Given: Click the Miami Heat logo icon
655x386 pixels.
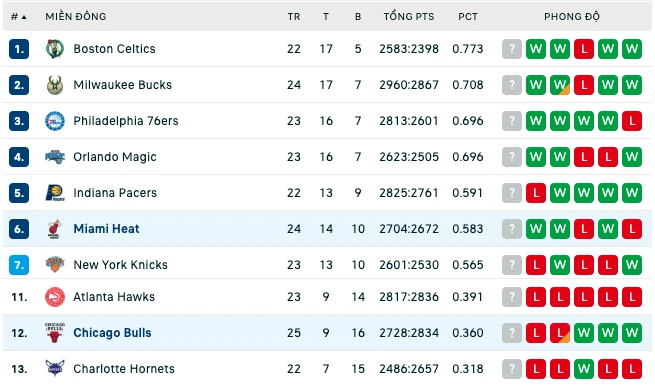Looking at the screenshot, I should [55, 229].
